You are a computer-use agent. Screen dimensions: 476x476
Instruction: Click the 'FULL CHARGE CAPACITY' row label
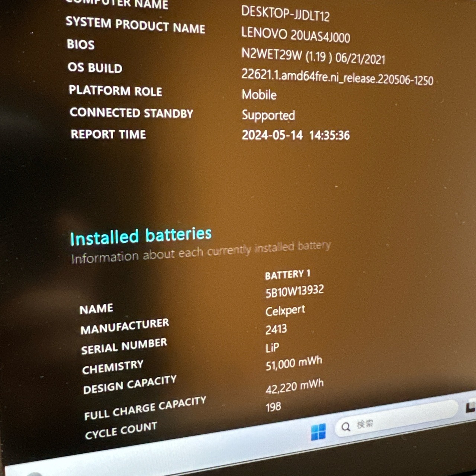point(145,408)
